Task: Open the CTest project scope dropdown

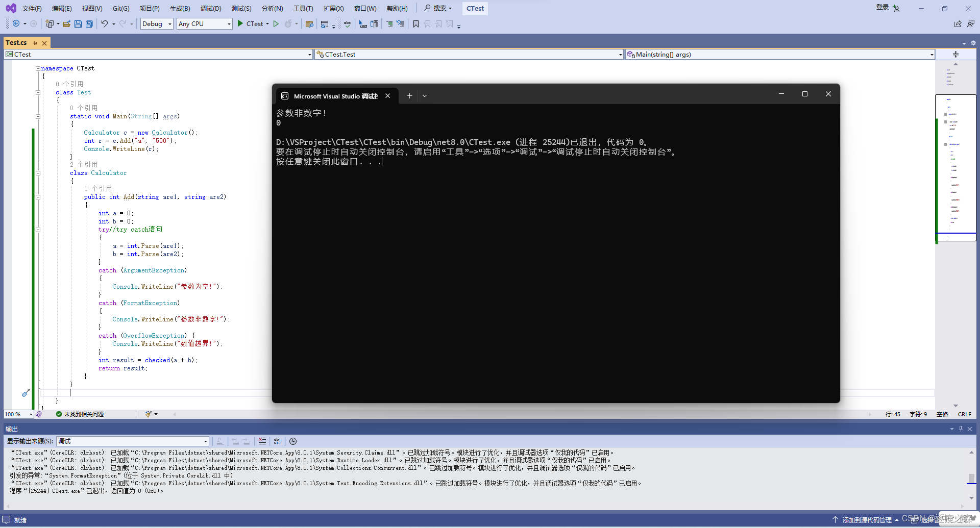Action: 158,55
